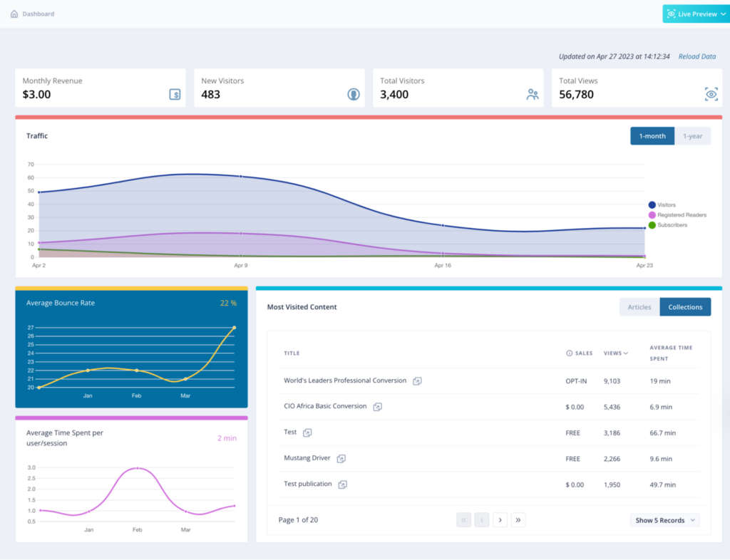This screenshot has width=730, height=560.
Task: Click the Dashboard breadcrumb
Action: tap(38, 14)
